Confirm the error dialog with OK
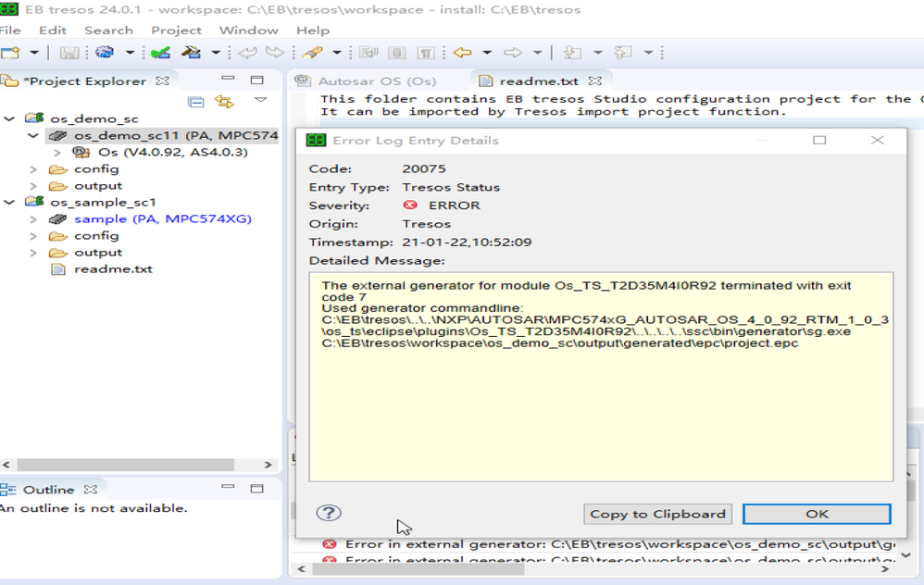Viewport: 924px width, 585px height. click(816, 514)
